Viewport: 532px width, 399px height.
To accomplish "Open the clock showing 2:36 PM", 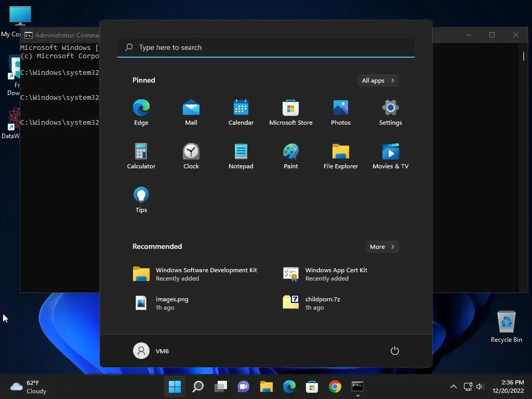I will (x=508, y=387).
